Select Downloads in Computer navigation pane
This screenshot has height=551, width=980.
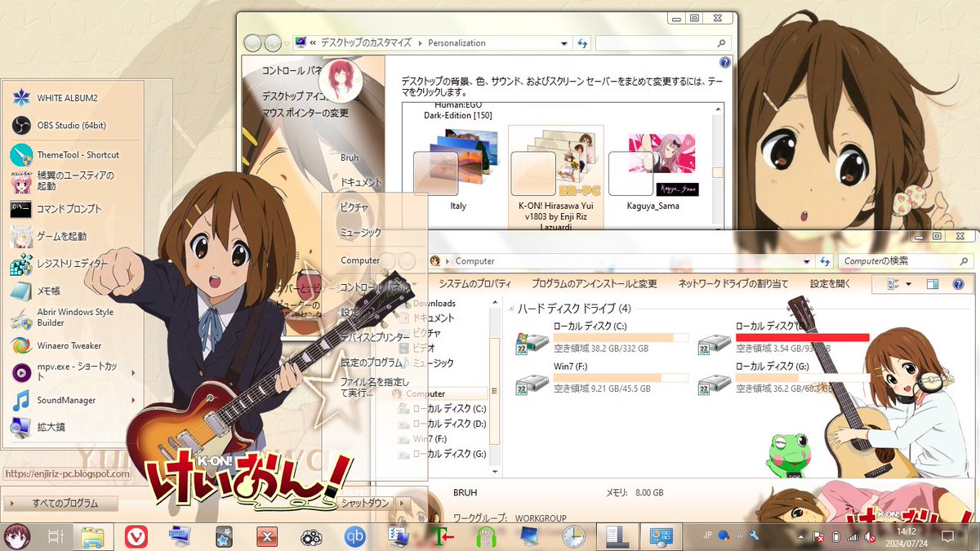[434, 304]
